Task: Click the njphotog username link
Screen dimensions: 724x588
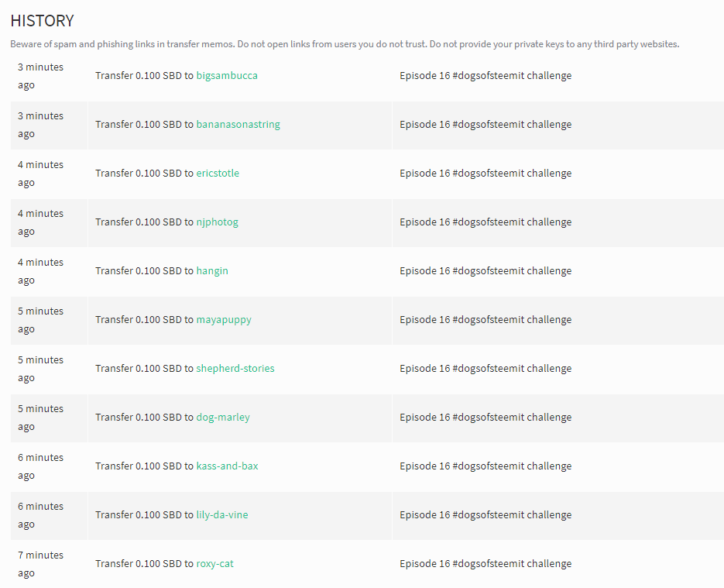Action: click(217, 222)
